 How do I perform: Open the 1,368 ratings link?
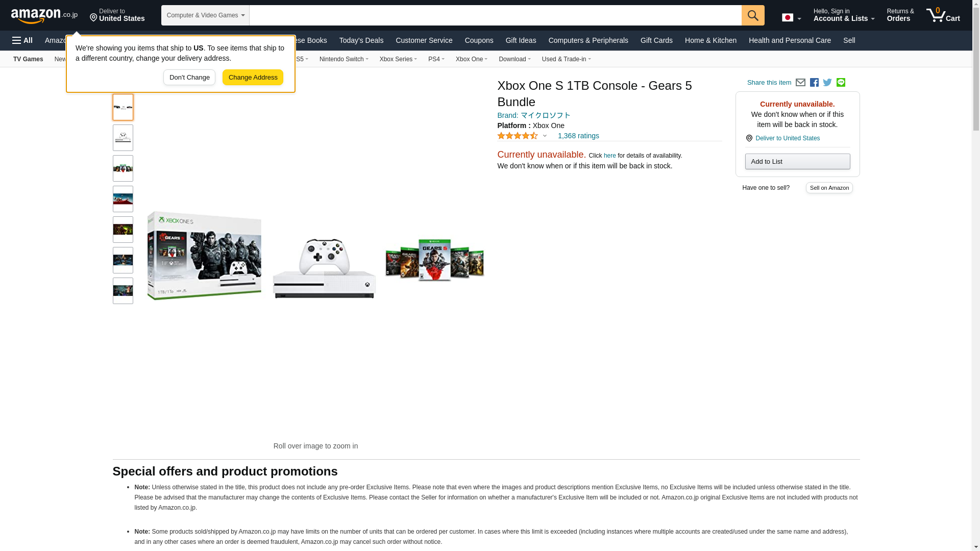pos(578,136)
